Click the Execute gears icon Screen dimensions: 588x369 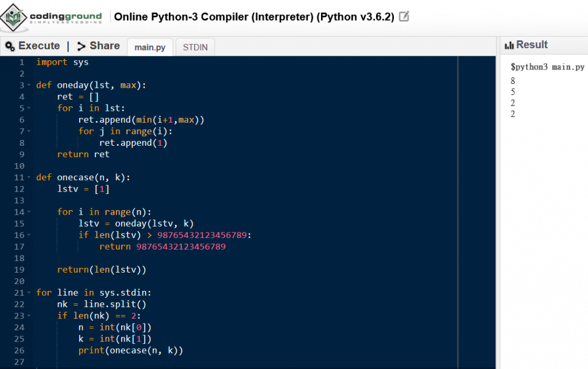[x=10, y=46]
